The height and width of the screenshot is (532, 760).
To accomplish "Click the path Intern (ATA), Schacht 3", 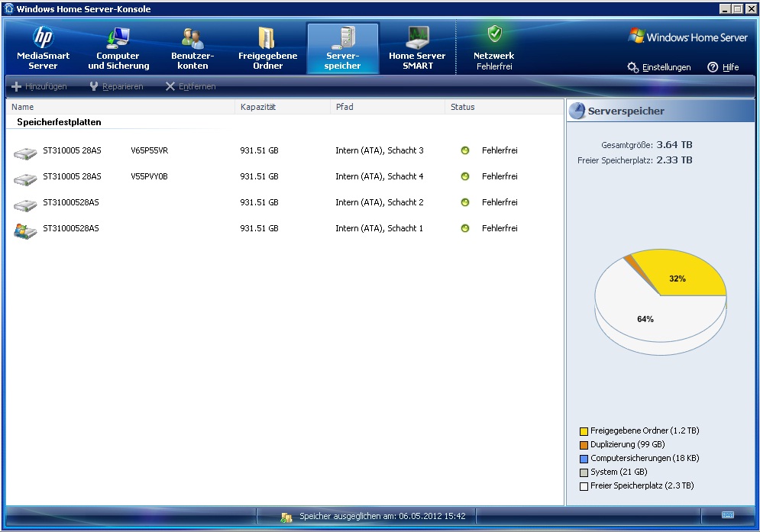I will pos(380,150).
